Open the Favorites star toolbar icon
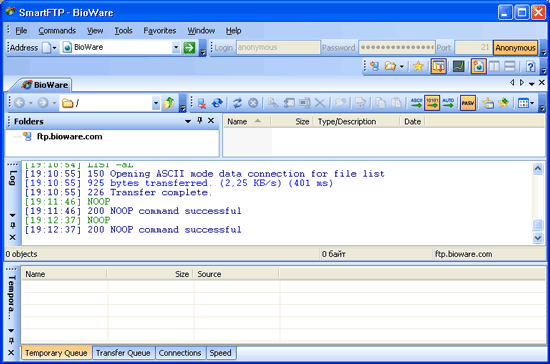 (418, 66)
